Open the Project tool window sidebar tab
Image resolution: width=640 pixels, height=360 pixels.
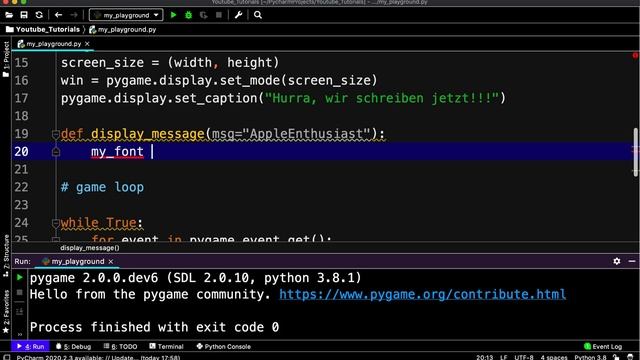pyautogui.click(x=6, y=59)
